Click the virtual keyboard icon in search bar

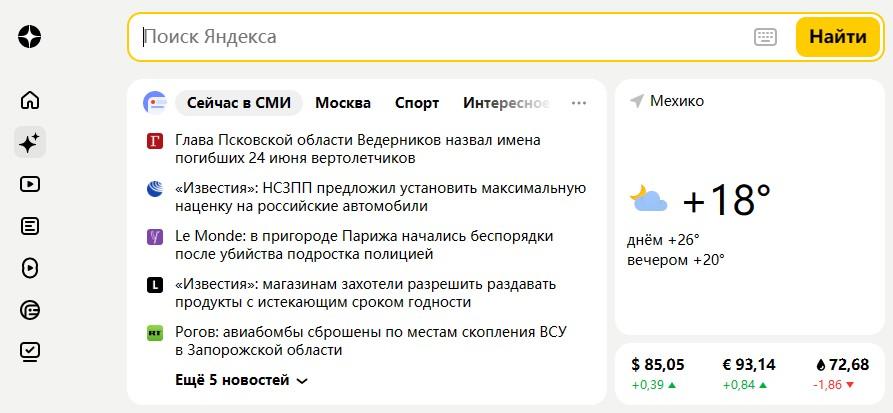[x=765, y=37]
